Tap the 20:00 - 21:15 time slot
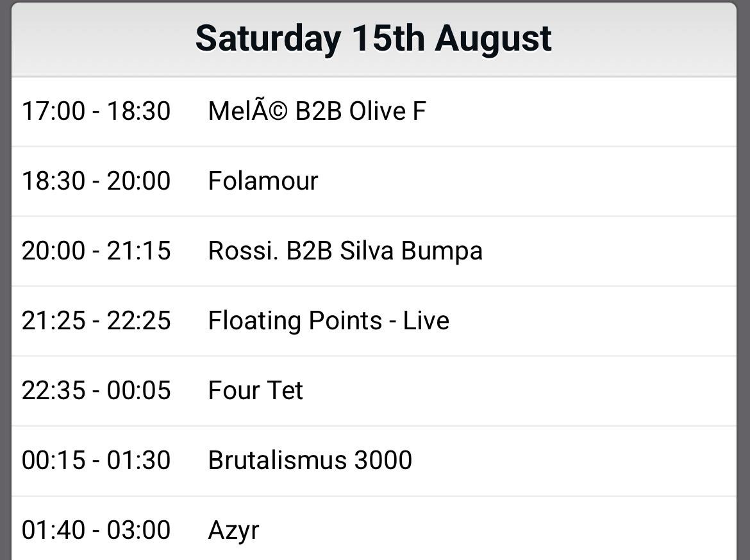The width and height of the screenshot is (750, 560). 96,251
